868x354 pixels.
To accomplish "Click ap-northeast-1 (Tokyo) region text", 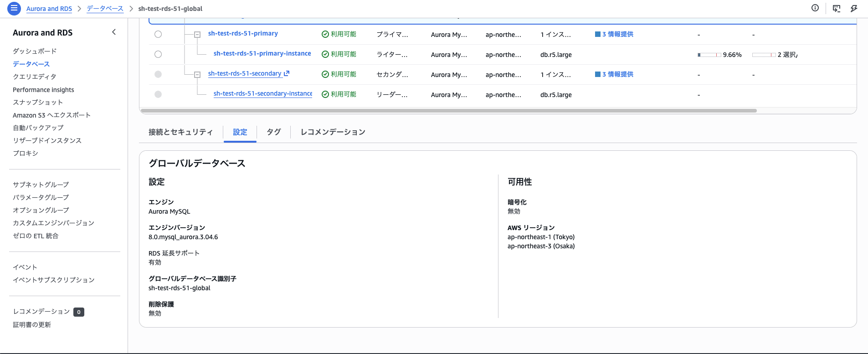I will [541, 237].
